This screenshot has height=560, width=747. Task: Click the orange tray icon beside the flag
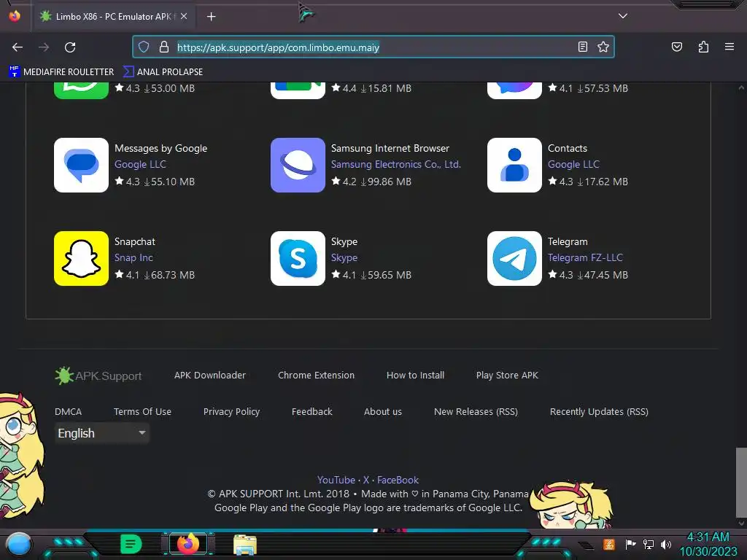[609, 544]
